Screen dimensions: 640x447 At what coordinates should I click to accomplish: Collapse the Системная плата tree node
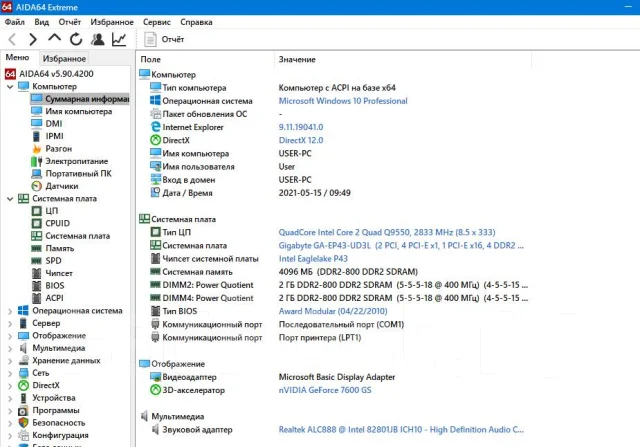tap(10, 199)
